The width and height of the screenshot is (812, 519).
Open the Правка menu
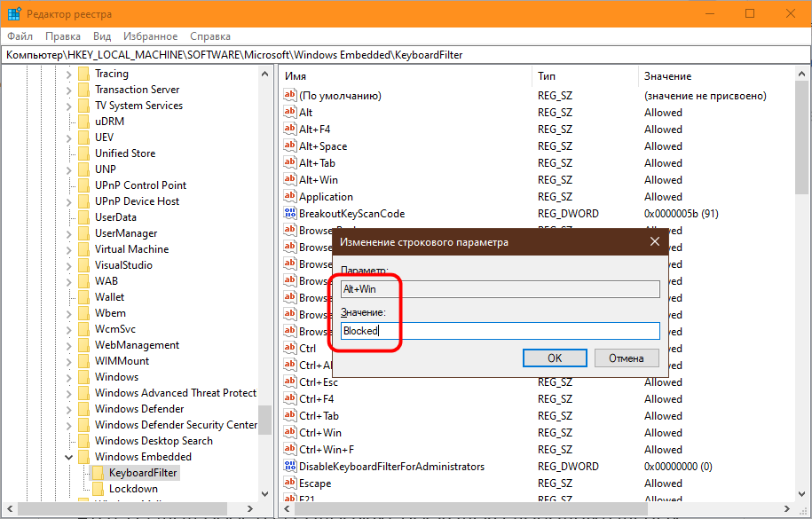(x=63, y=36)
